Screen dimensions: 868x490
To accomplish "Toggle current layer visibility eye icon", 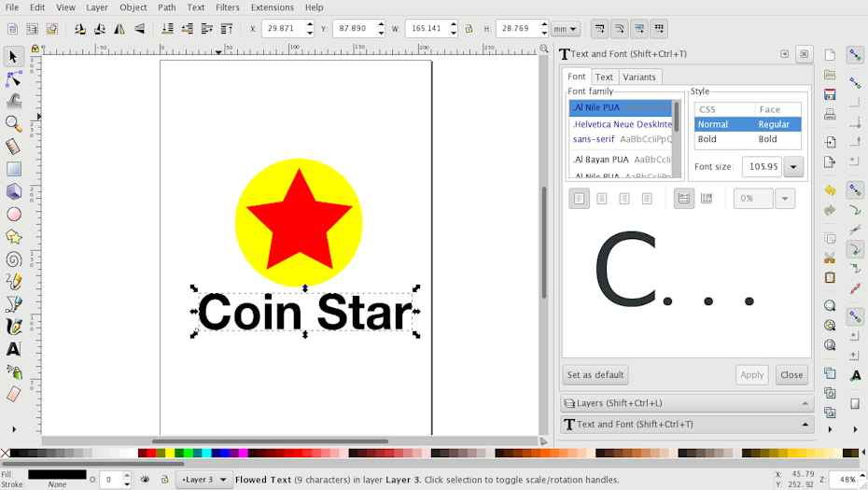I will (x=145, y=480).
